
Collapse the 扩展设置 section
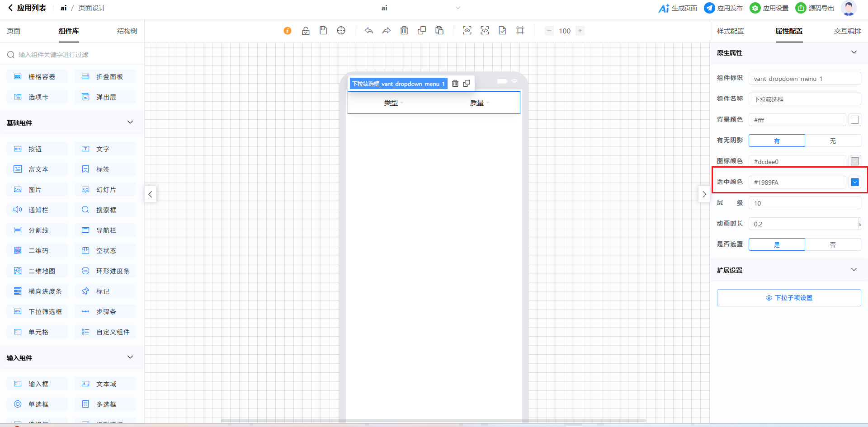pyautogui.click(x=854, y=270)
